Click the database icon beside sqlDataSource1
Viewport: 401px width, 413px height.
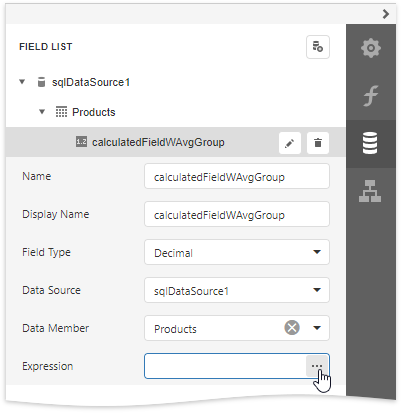coord(41,82)
